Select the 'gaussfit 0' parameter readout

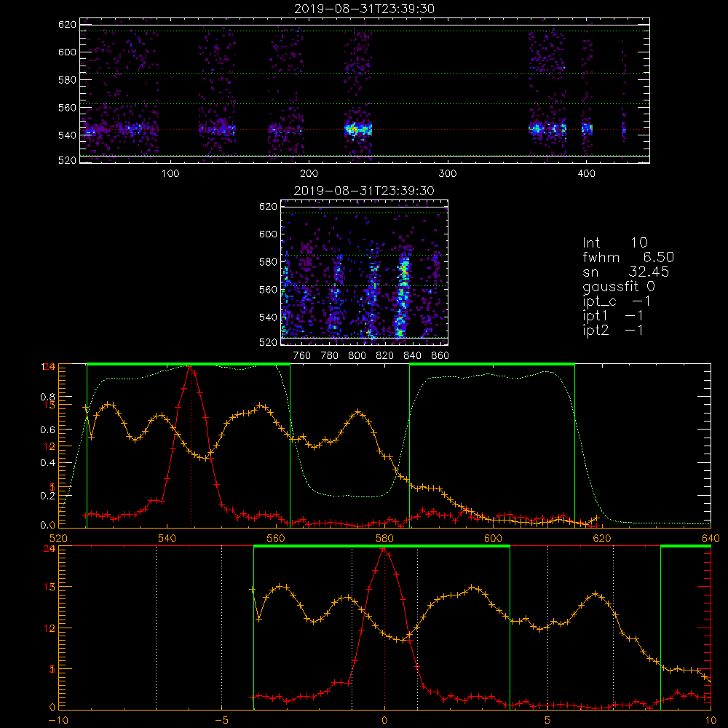click(618, 287)
